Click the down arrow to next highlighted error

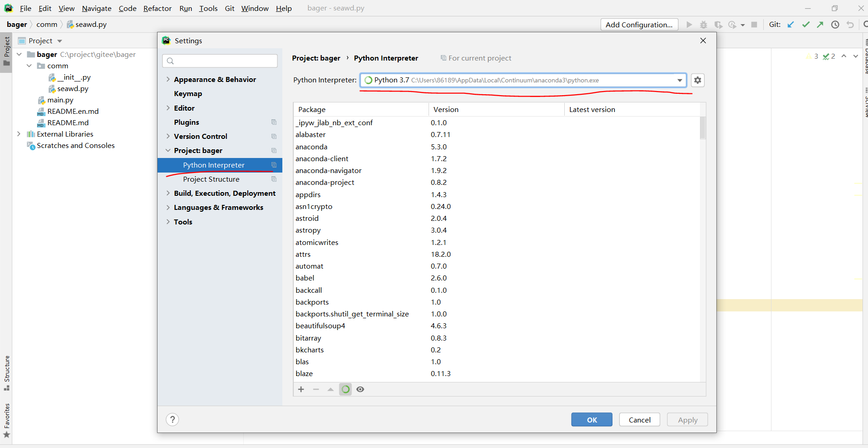[856, 56]
